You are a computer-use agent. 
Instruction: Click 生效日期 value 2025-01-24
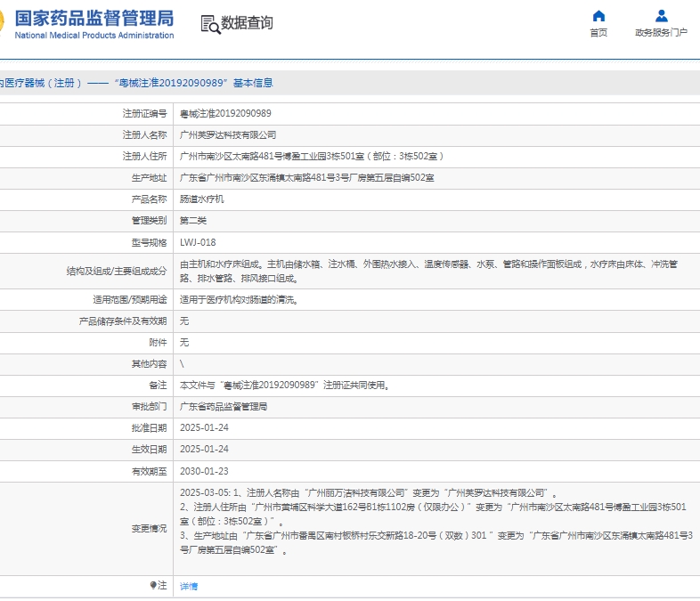click(204, 450)
